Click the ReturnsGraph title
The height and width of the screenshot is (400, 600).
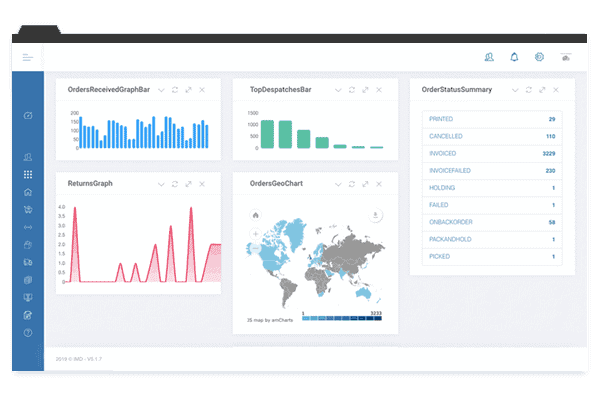click(x=90, y=183)
